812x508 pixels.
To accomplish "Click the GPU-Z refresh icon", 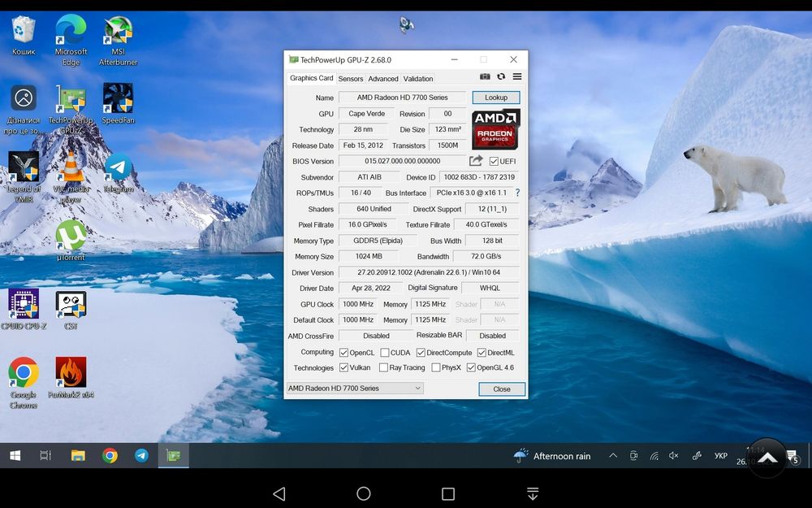I will click(x=501, y=76).
